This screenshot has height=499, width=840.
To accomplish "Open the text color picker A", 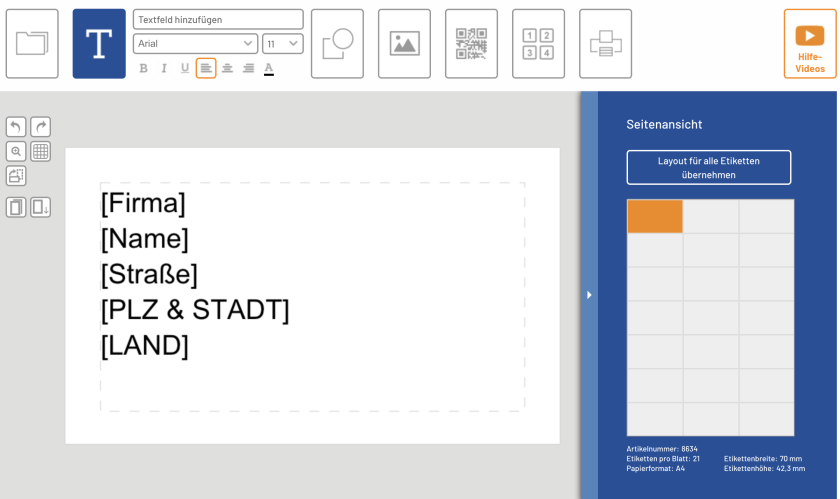I will coord(269,68).
